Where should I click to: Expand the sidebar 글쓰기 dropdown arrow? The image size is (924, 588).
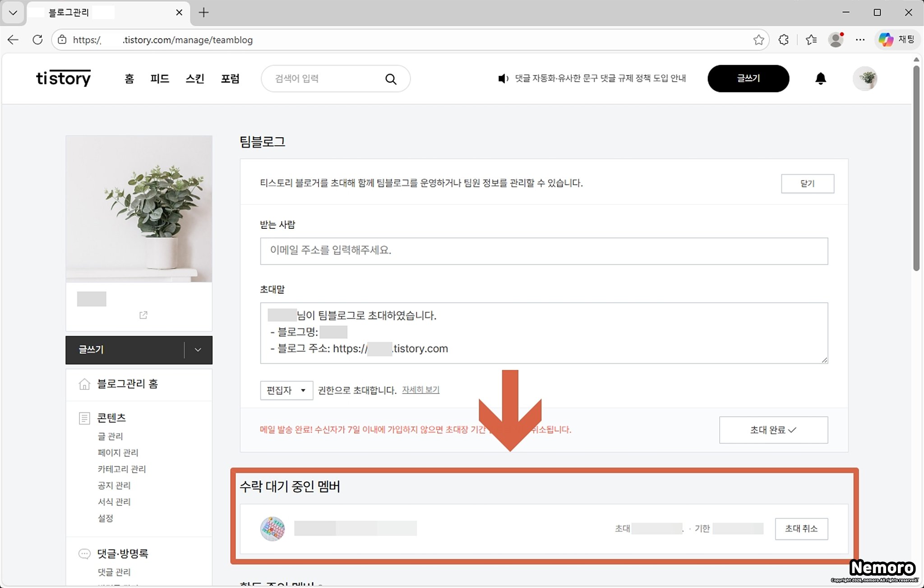(198, 350)
